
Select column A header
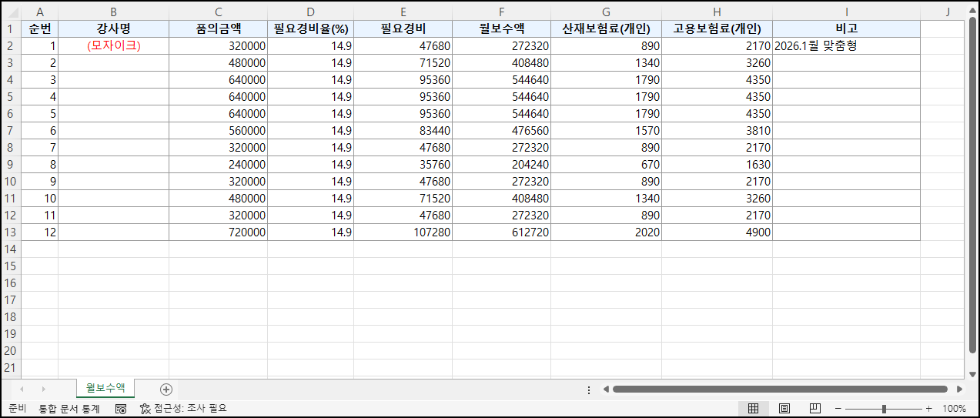click(x=39, y=12)
